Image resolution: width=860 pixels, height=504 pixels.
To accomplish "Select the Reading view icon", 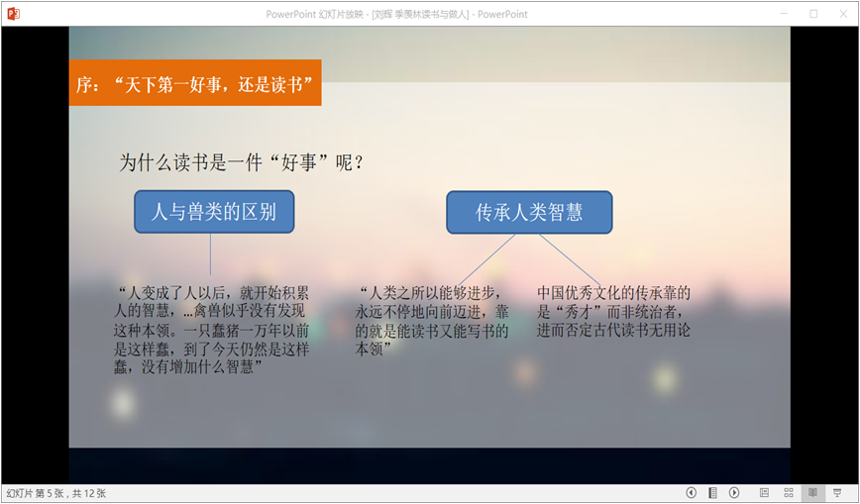I will [x=812, y=492].
